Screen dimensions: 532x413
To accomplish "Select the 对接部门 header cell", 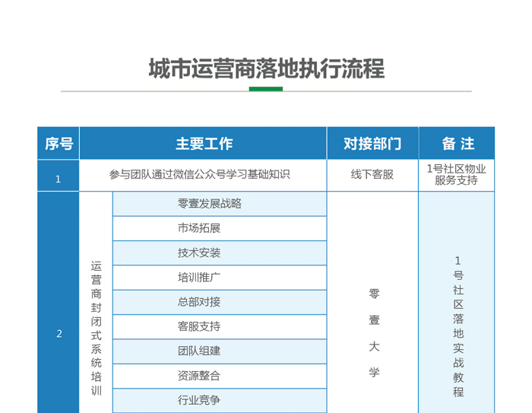I will point(372,143).
